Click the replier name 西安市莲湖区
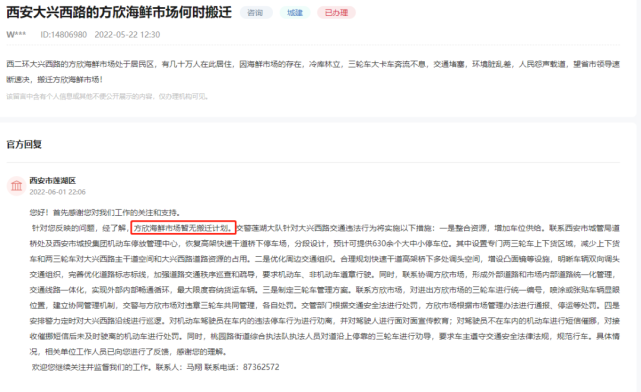The height and width of the screenshot is (392, 641). [x=53, y=180]
